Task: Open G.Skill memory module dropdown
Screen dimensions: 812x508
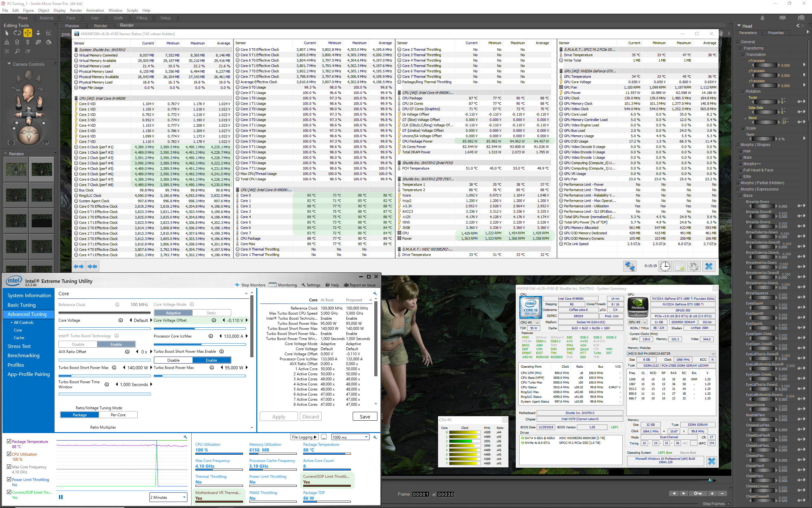Action: coord(671,353)
